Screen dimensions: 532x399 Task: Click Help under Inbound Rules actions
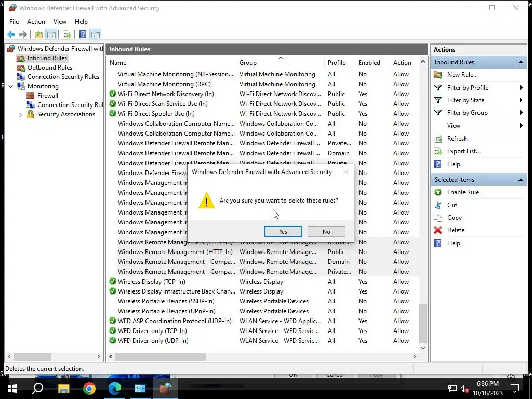(453, 164)
